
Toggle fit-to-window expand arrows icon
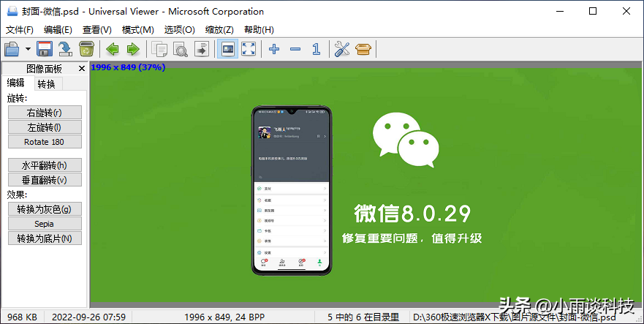click(x=249, y=49)
